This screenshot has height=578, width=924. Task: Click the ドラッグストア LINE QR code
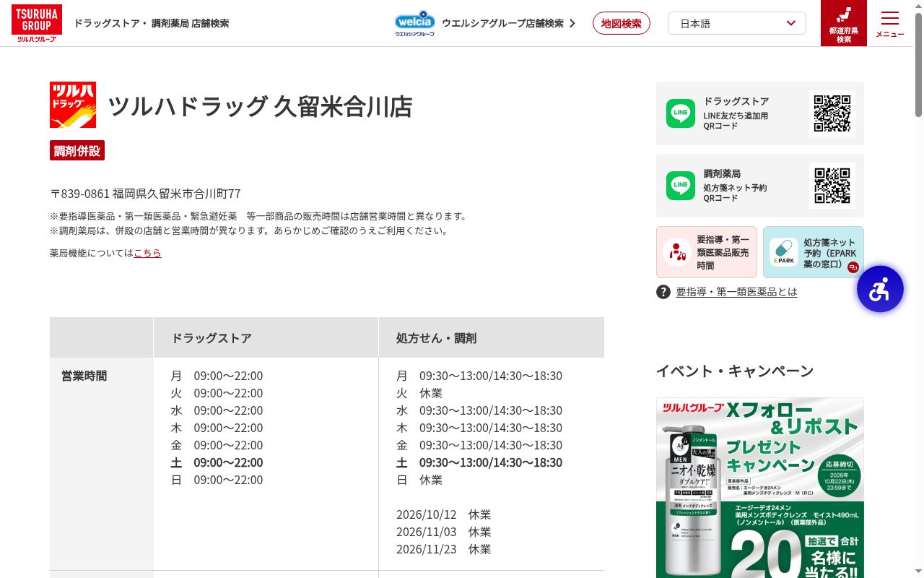(832, 113)
